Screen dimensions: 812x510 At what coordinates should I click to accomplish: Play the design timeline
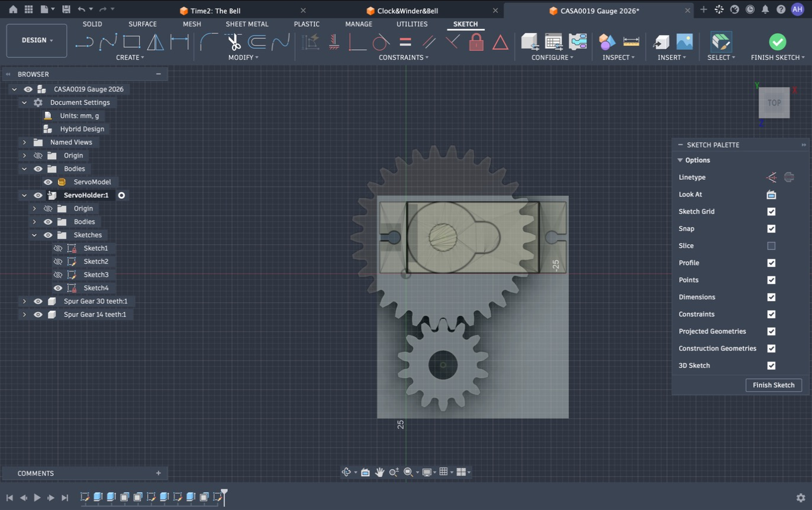point(37,498)
